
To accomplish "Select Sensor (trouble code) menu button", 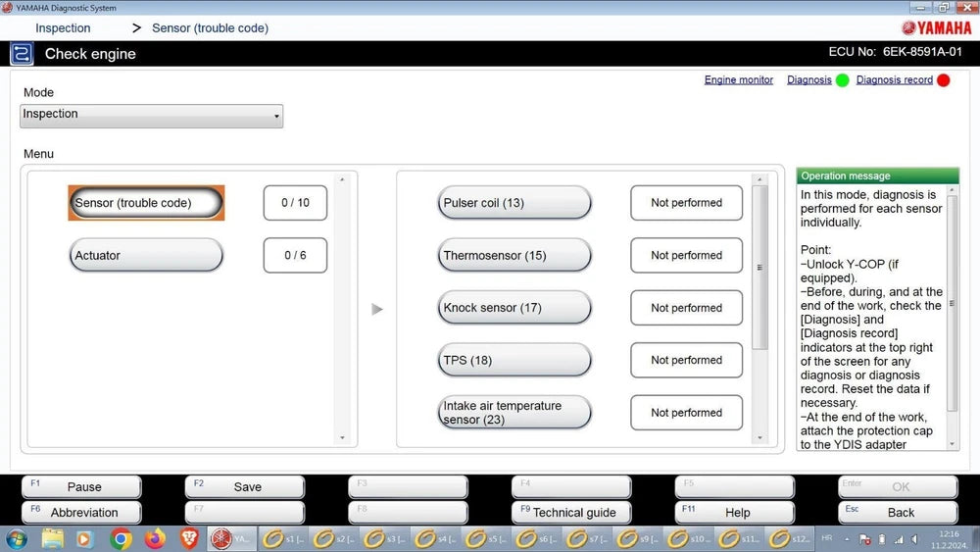I will tap(146, 203).
